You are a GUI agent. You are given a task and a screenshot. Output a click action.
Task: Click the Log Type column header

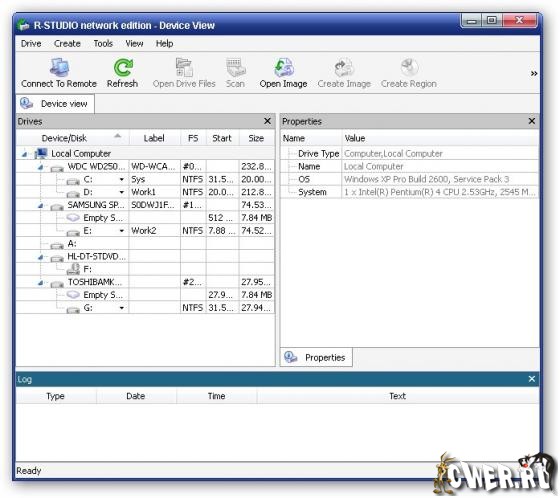click(x=56, y=396)
